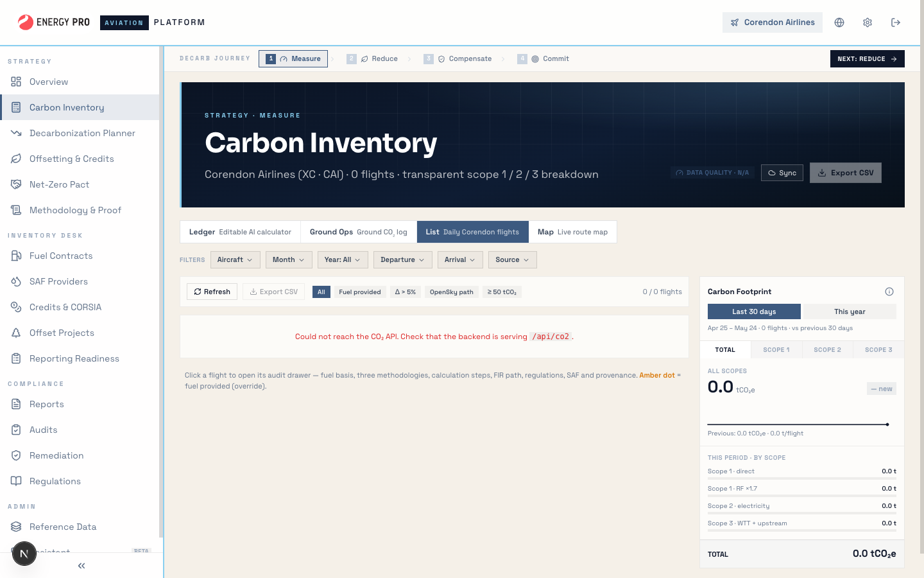This screenshot has height=578, width=924.
Task: Open Remediation in the sidebar
Action: coord(80,455)
